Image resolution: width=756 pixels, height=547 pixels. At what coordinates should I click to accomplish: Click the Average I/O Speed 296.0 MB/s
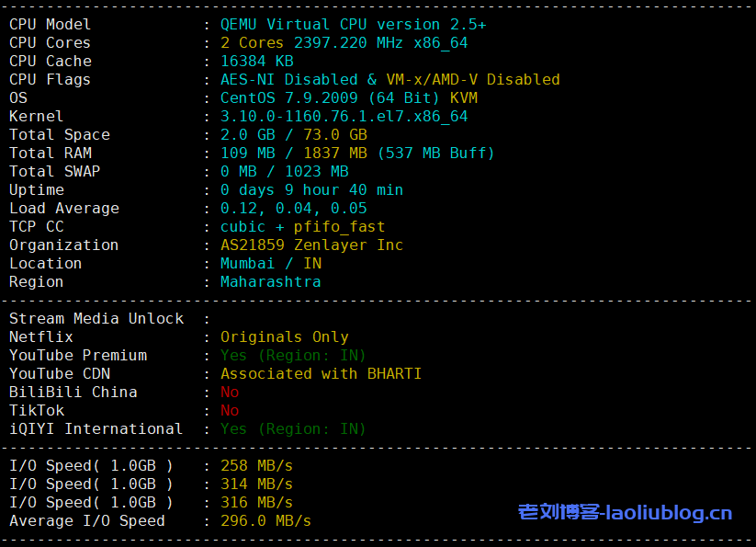265,521
